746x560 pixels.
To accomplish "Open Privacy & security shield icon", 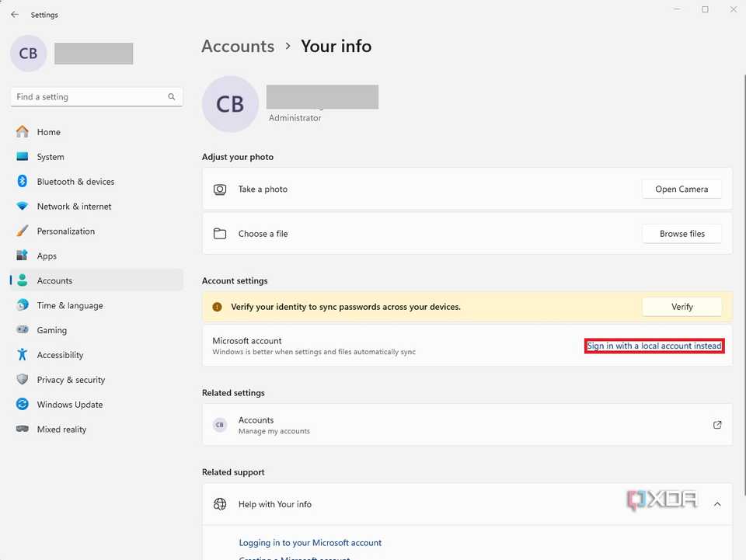I will coord(23,380).
